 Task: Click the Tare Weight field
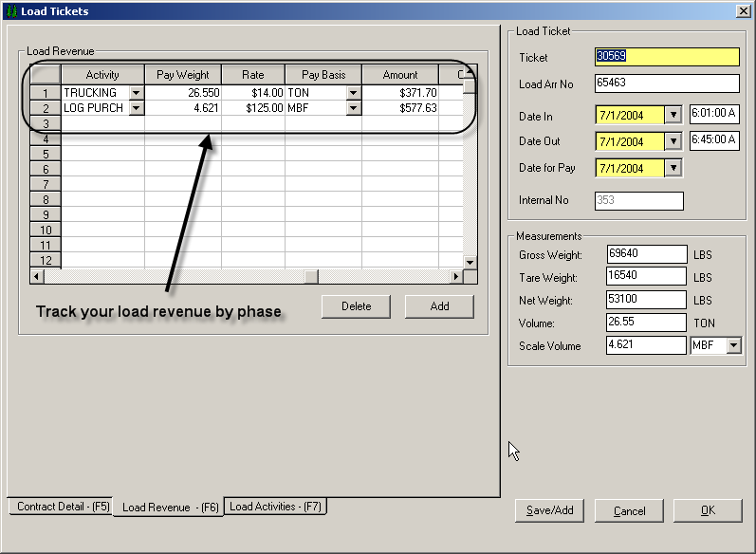(646, 276)
